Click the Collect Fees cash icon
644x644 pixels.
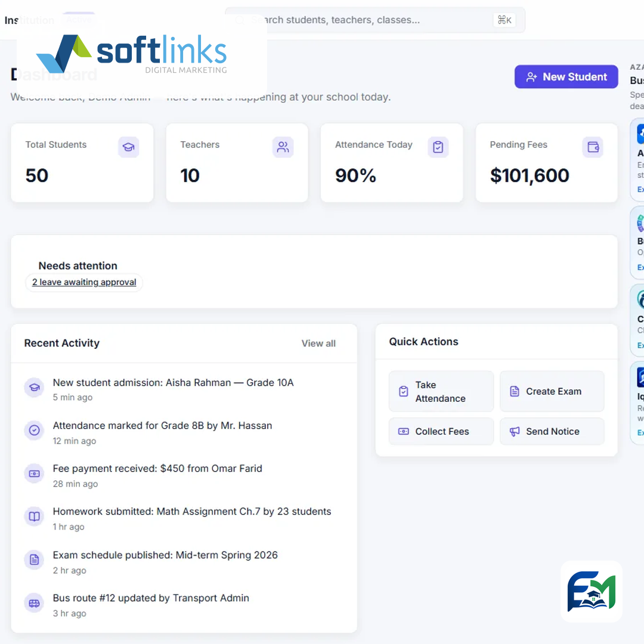tap(404, 431)
